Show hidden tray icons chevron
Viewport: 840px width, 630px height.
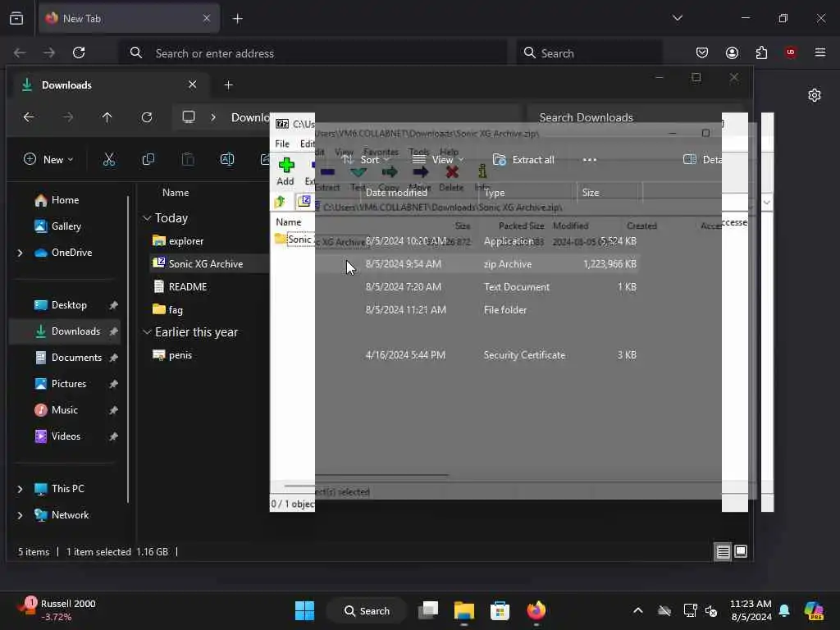pyautogui.click(x=638, y=610)
